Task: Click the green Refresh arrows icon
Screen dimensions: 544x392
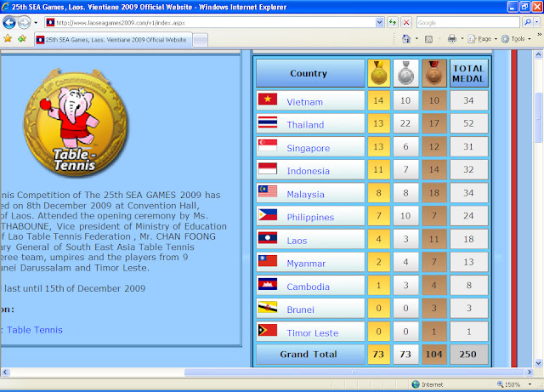Action: click(393, 23)
